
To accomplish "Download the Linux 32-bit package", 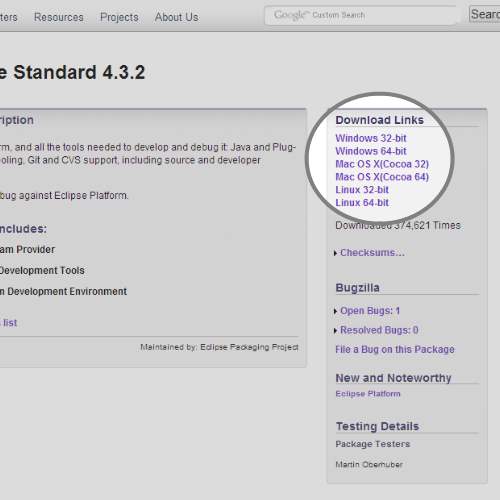I will pos(362,190).
